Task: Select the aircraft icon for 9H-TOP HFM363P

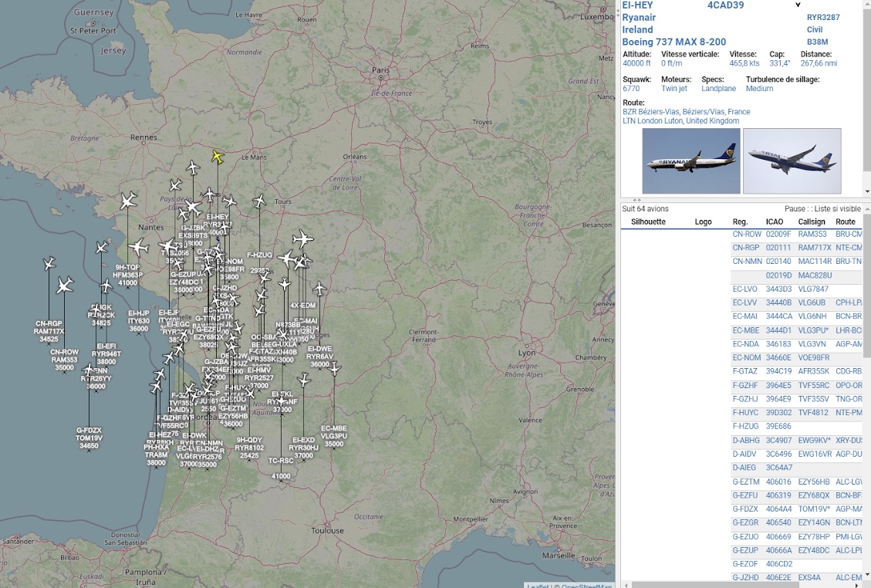Action: click(x=128, y=201)
